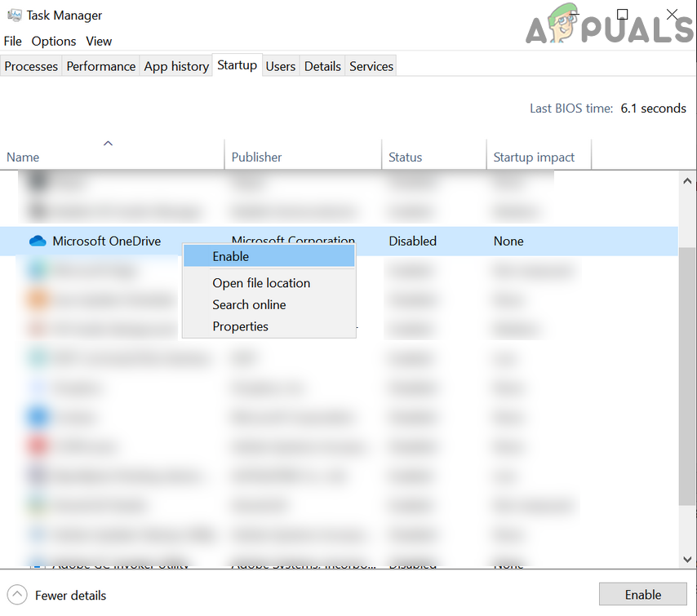Sort by the Publisher column header
697x616 pixels.
[303, 154]
